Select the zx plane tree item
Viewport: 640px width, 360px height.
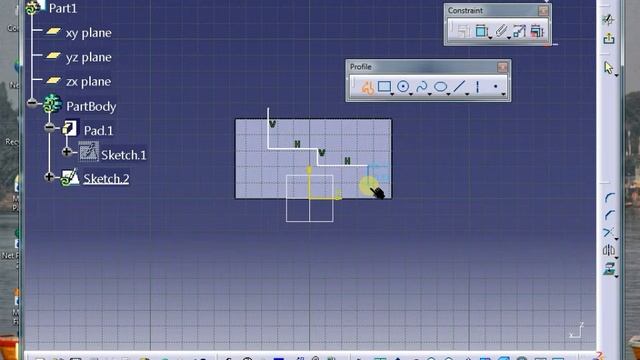click(x=89, y=82)
